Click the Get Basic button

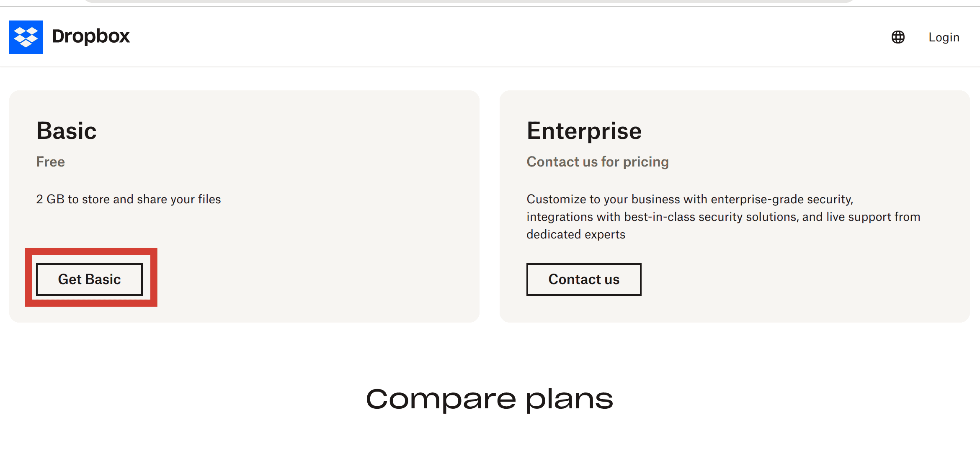click(90, 279)
